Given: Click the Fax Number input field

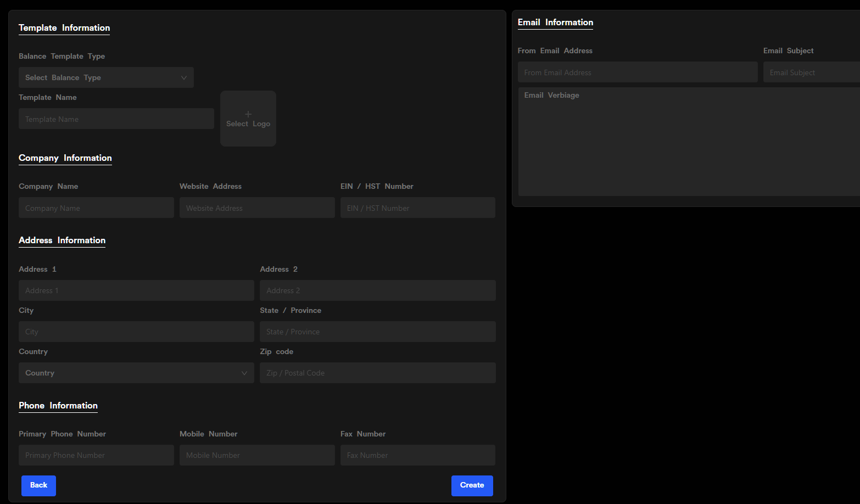Looking at the screenshot, I should [x=418, y=455].
